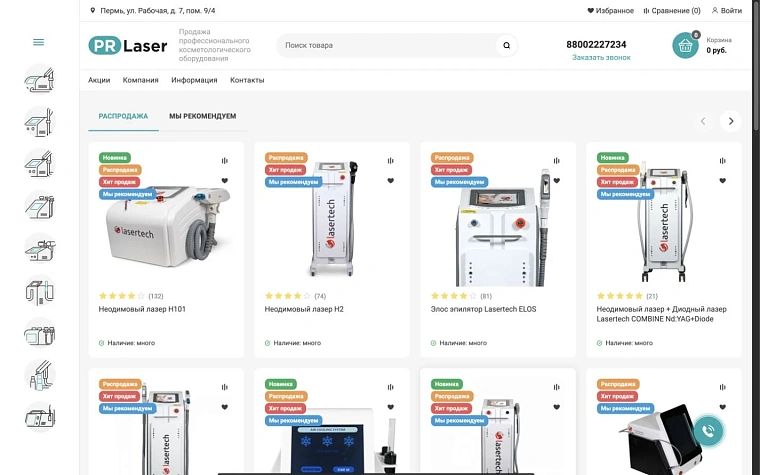The height and width of the screenshot is (475, 760).
Task: Open Неодимовый лазер H2 product title
Action: coord(304,309)
